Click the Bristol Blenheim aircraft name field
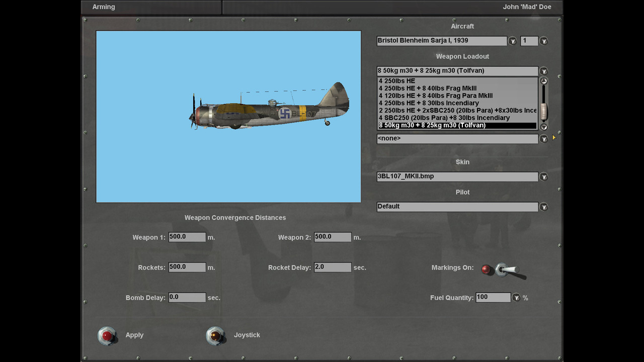The image size is (644, 362). point(442,41)
